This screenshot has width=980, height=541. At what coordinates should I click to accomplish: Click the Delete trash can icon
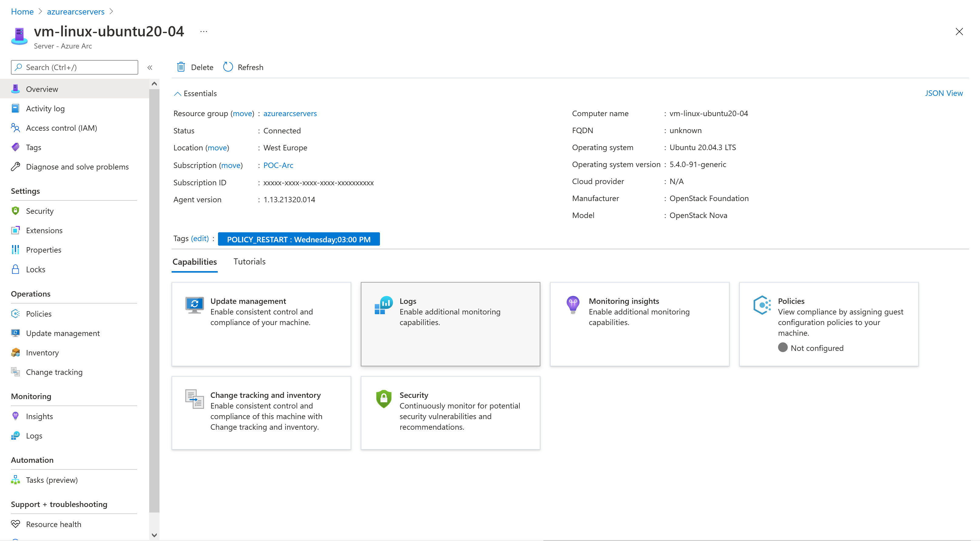[181, 67]
